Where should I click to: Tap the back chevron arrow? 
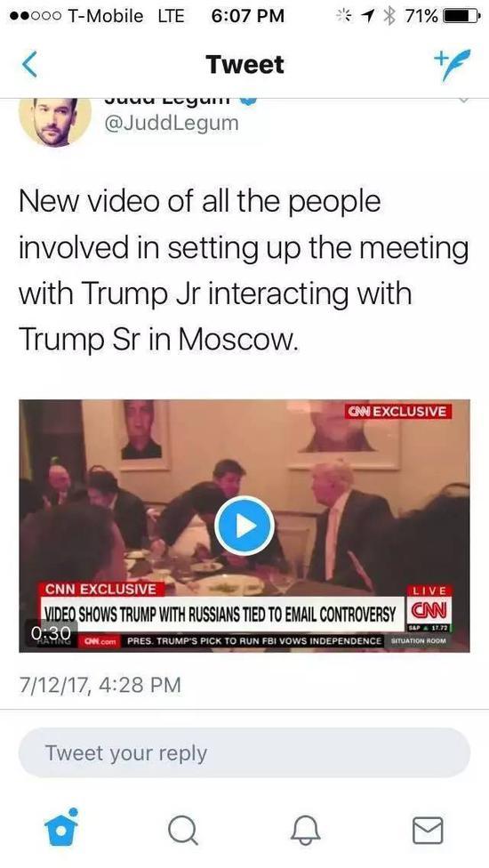click(x=30, y=64)
